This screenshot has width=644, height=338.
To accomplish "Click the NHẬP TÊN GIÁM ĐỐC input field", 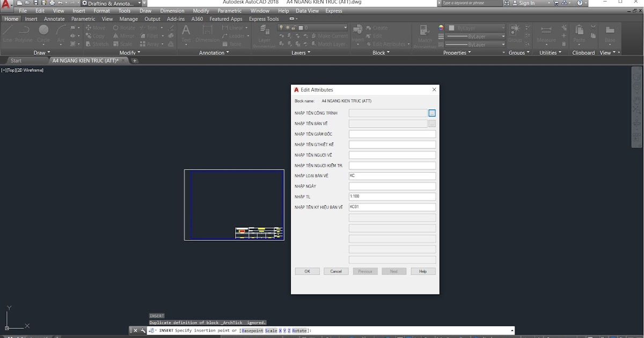I will [392, 134].
